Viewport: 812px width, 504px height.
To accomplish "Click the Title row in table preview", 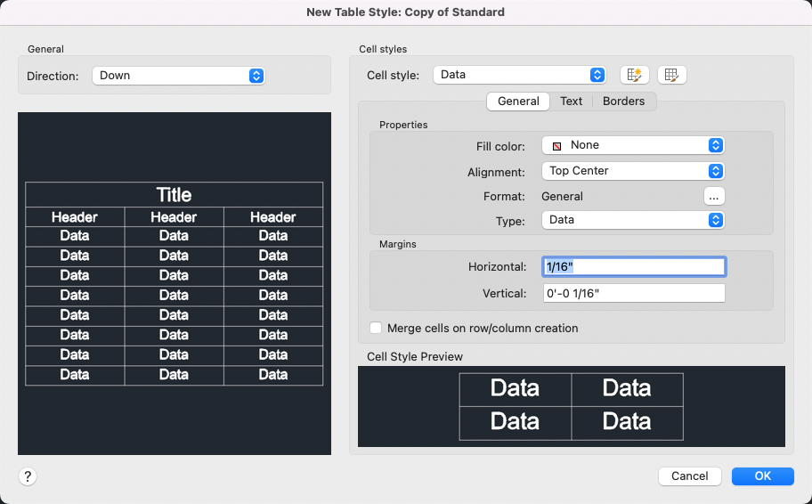I will tap(174, 195).
